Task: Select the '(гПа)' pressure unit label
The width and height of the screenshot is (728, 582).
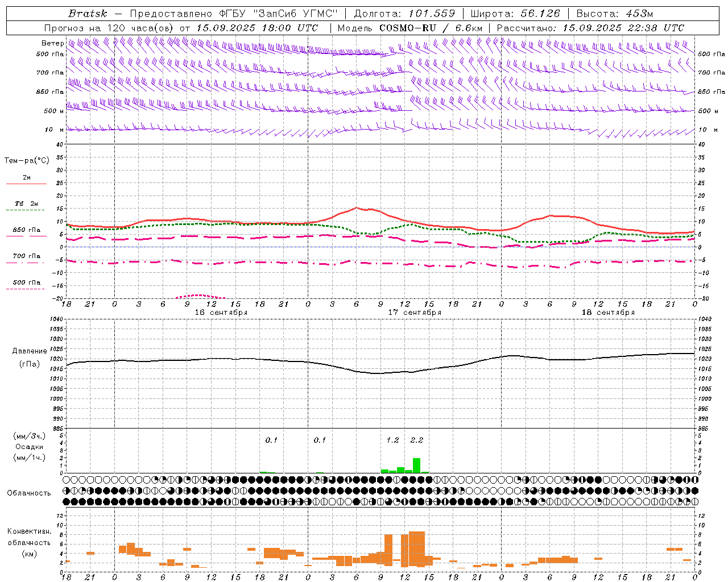Action: [30, 364]
